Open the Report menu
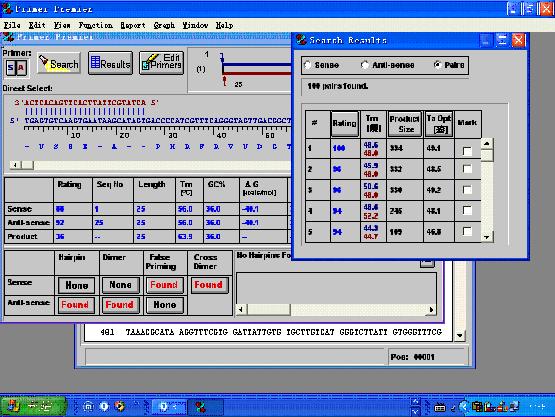The image size is (555, 417). (133, 25)
